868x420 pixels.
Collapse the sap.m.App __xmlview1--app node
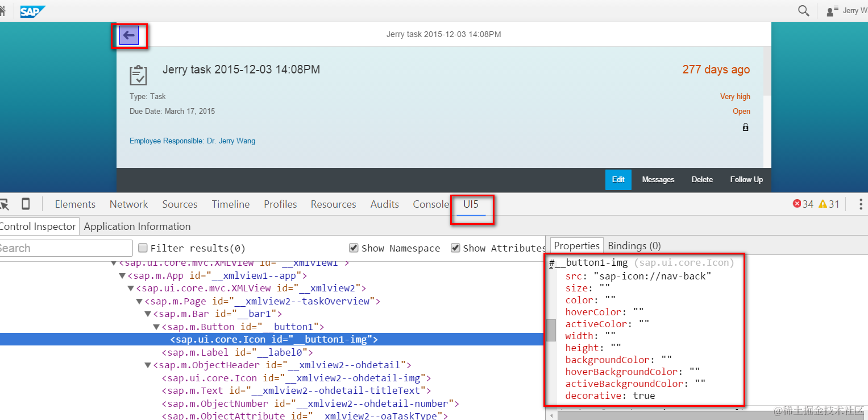pos(122,276)
